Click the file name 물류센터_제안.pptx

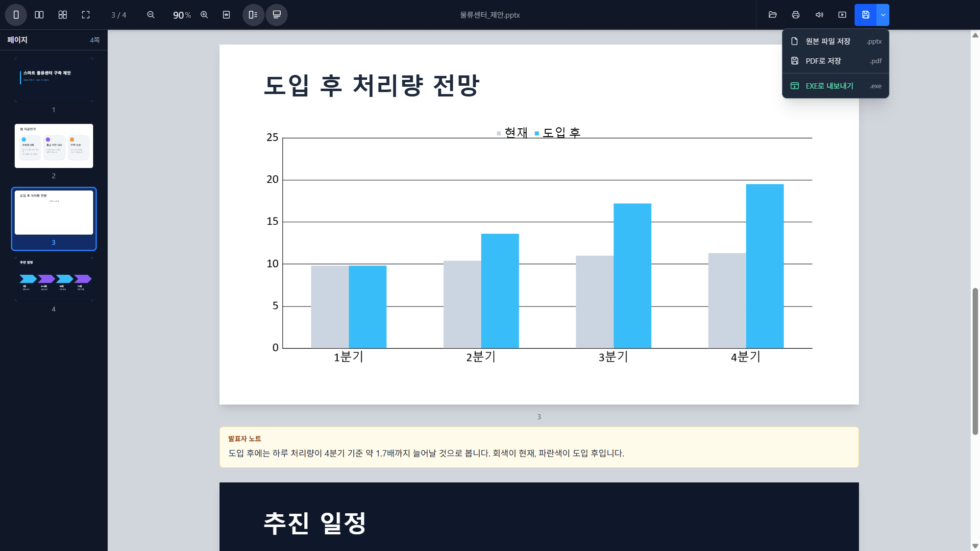(x=490, y=15)
